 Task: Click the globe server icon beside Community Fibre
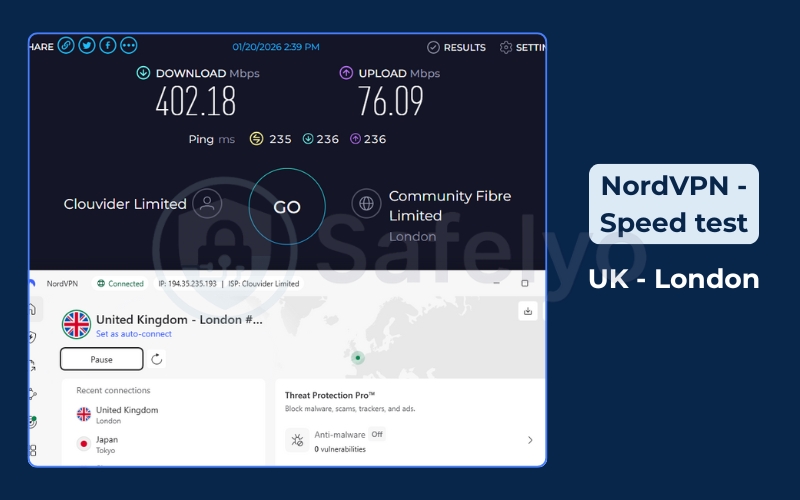click(366, 204)
